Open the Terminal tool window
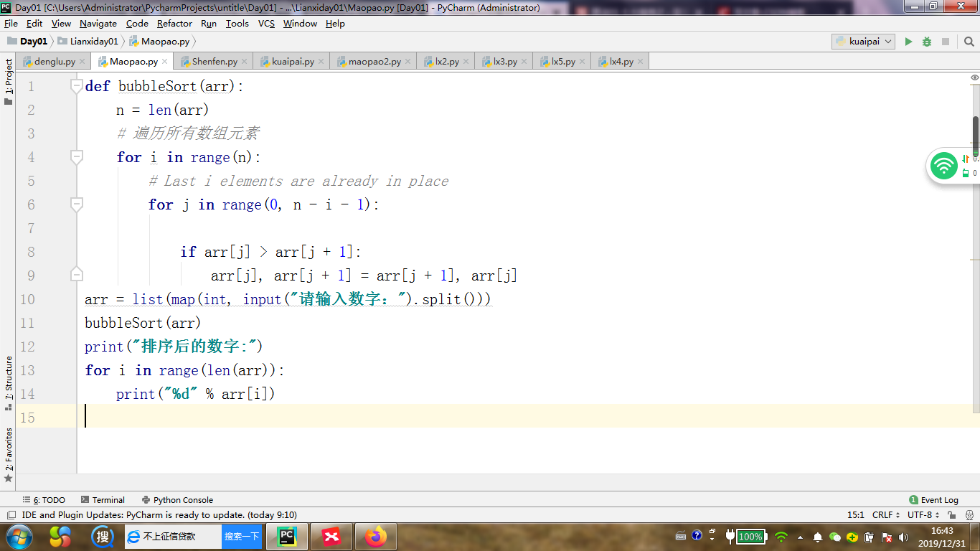 (x=103, y=500)
